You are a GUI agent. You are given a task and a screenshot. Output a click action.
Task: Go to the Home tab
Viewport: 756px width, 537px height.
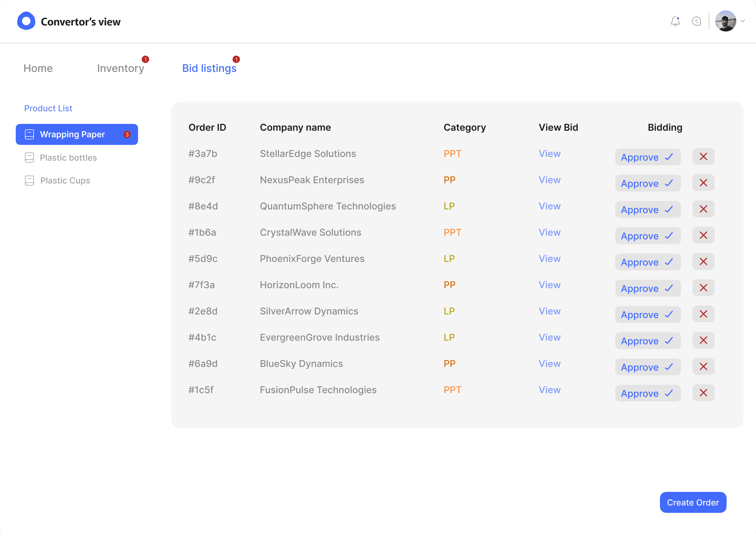pos(38,68)
